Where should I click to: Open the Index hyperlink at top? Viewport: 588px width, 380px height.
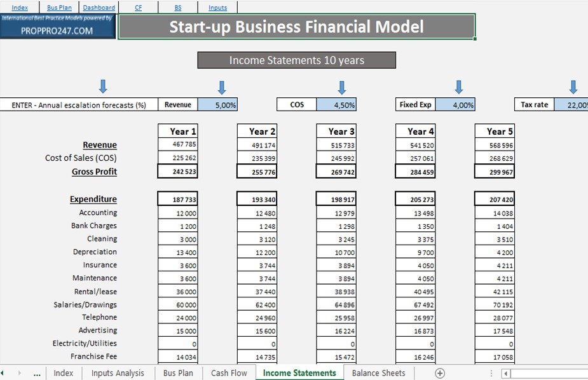click(20, 8)
